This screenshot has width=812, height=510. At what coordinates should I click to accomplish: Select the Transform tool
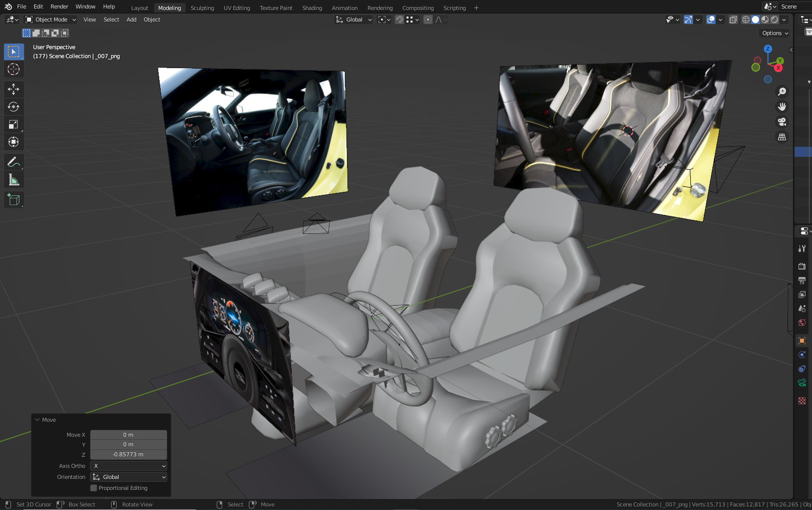(14, 142)
